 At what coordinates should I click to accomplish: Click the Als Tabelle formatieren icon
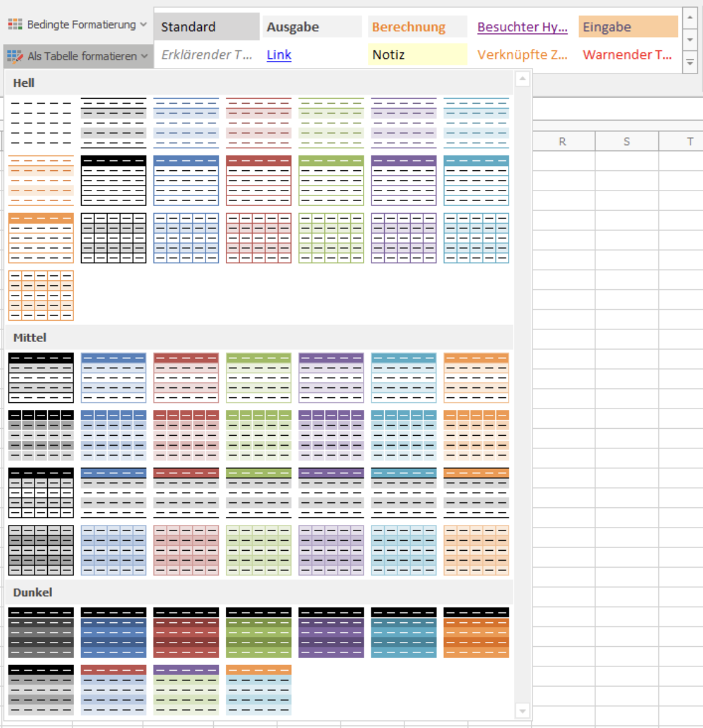pos(15,56)
